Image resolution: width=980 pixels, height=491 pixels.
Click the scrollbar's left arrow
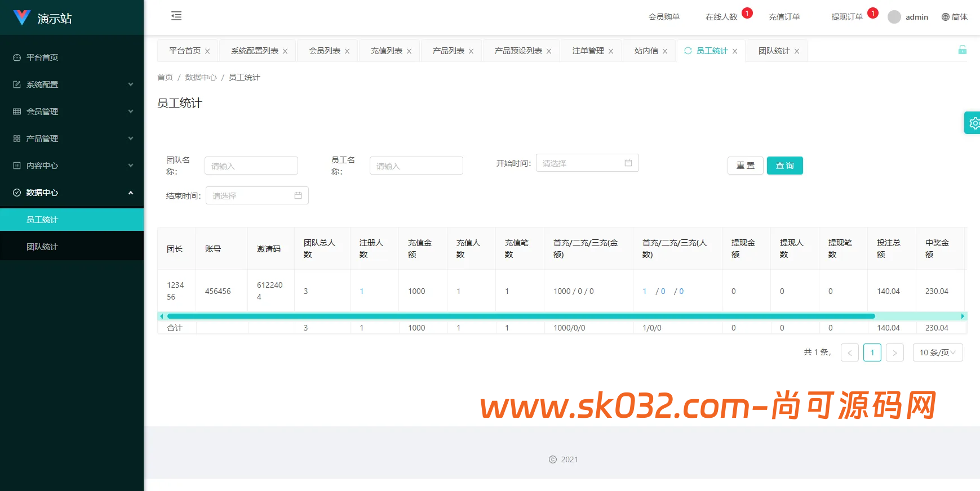tap(162, 316)
